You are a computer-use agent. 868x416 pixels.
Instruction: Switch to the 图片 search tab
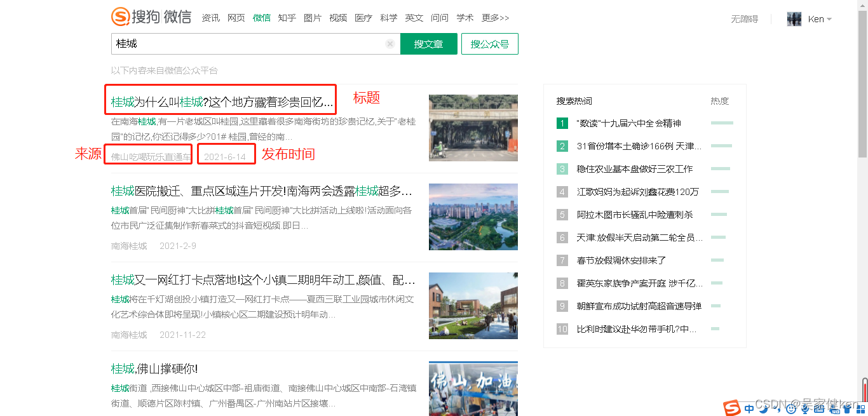[x=313, y=18]
